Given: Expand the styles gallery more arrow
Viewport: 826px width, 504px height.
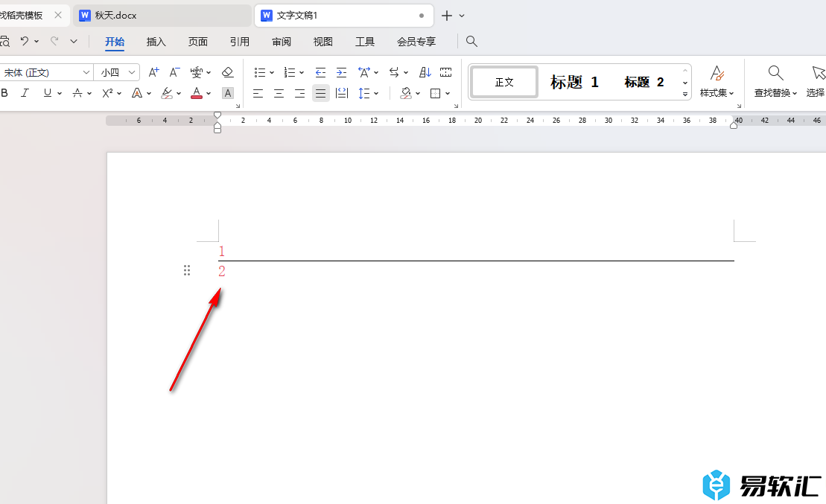Looking at the screenshot, I should pos(684,95).
